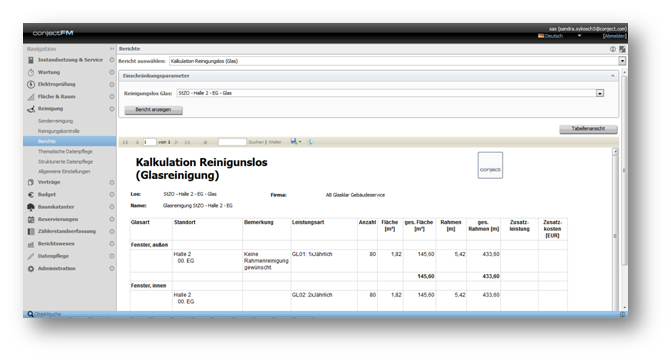Go to previous report page
This screenshot has width=671, height=361.
[137, 142]
